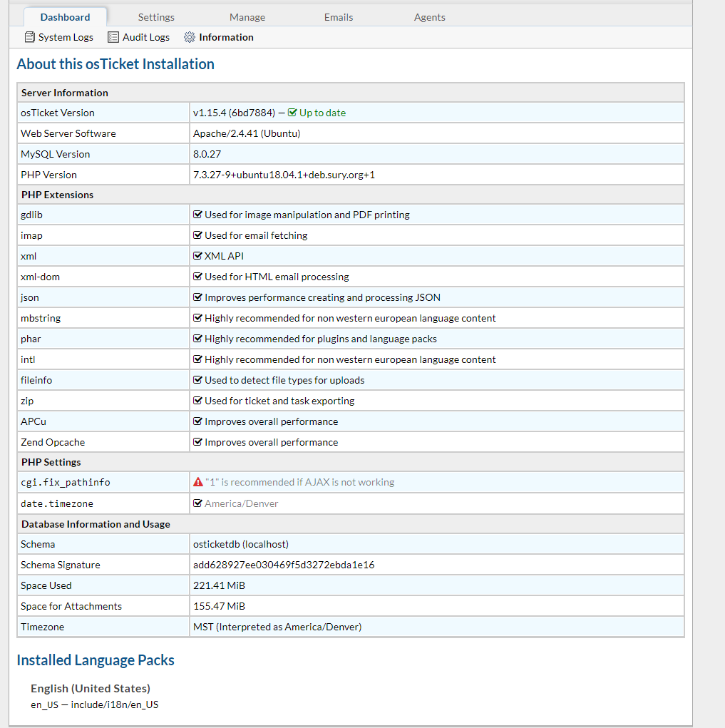Click the osTicket Version label
725x728 pixels.
coord(58,113)
